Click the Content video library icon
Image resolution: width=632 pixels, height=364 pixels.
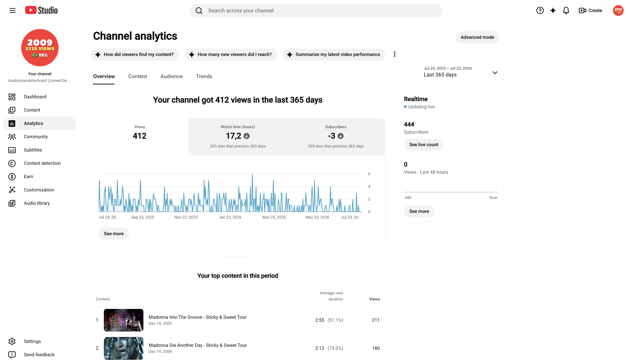pyautogui.click(x=12, y=110)
